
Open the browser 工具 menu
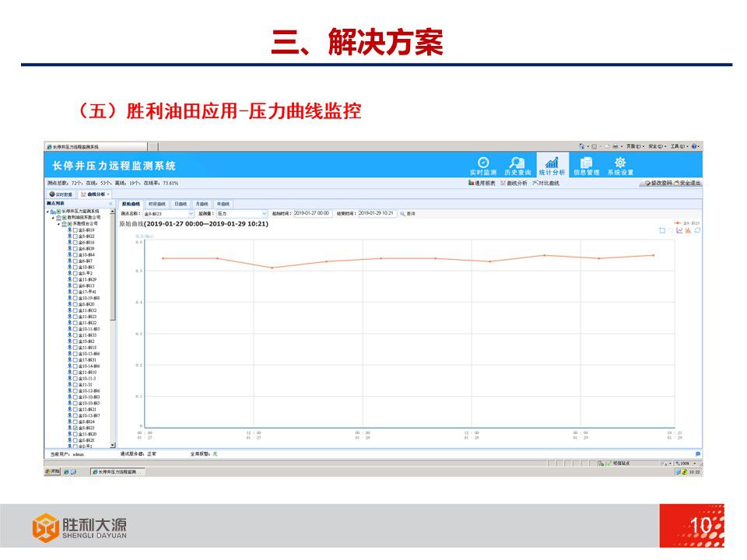(678, 147)
